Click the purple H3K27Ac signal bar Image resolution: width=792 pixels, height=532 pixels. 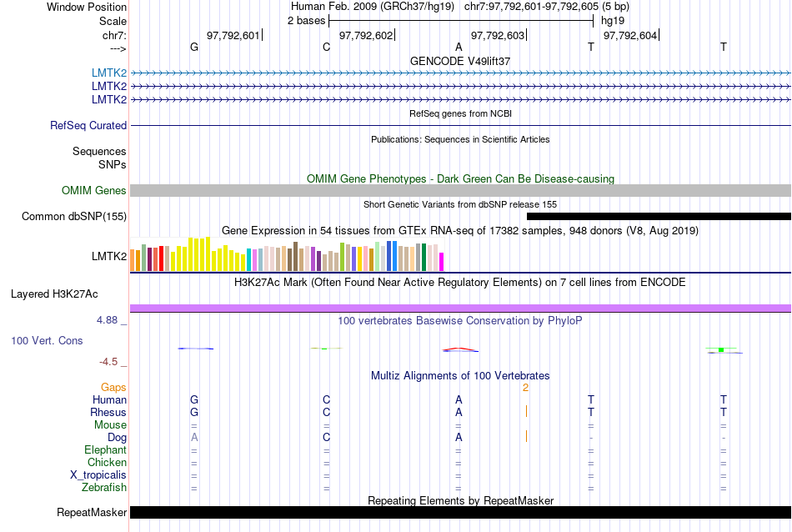click(461, 309)
